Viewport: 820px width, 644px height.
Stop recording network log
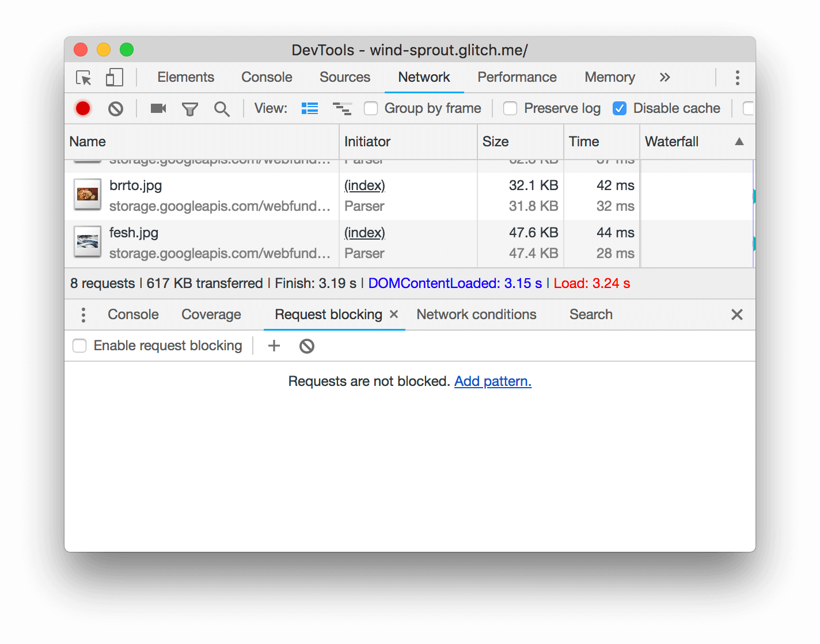point(82,108)
